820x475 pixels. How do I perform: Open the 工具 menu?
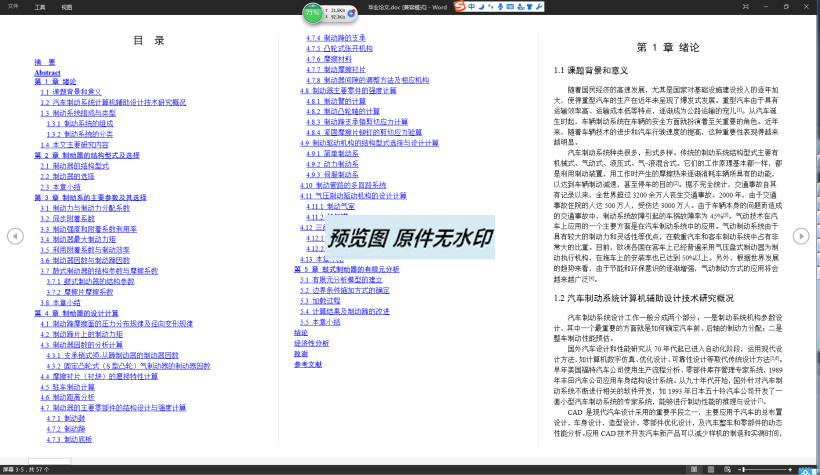[40, 7]
